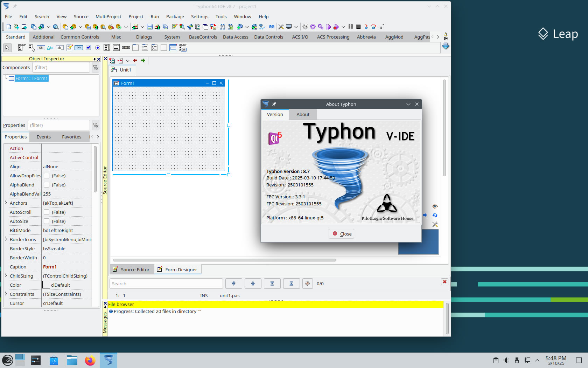
Task: Expand the Constraints property
Action: 6,294
